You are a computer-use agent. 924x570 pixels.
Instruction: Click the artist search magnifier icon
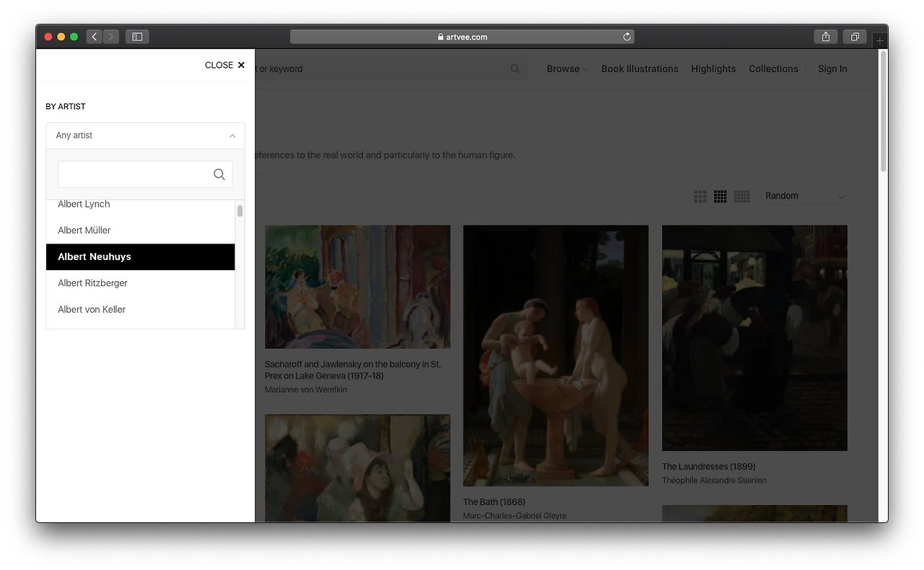(x=219, y=174)
